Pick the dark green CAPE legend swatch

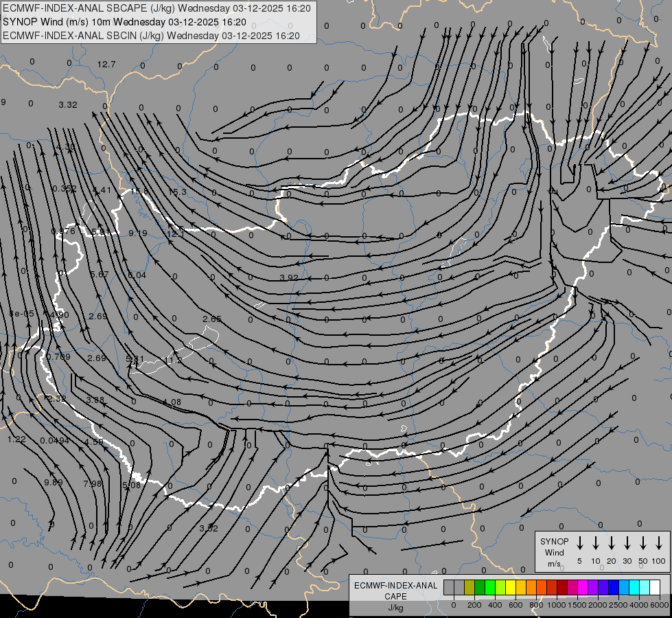tap(480, 587)
